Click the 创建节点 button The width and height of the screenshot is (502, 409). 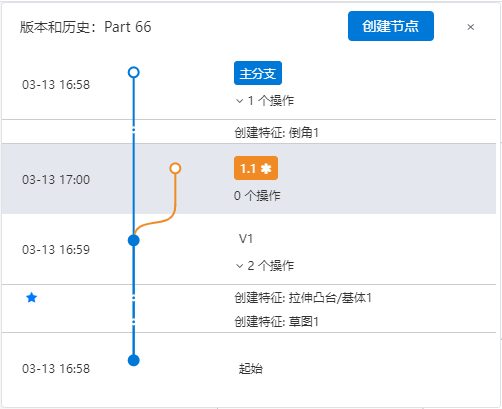[x=391, y=26]
